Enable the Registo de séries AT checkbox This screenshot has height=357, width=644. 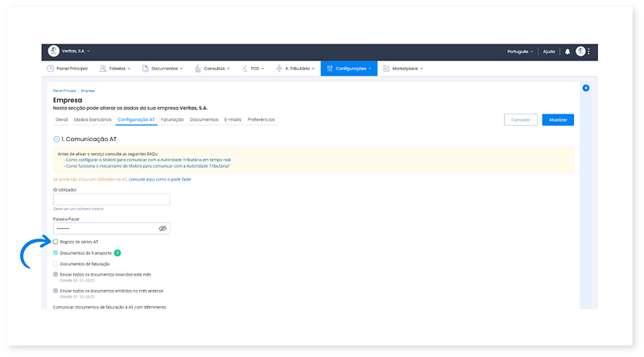coord(56,242)
